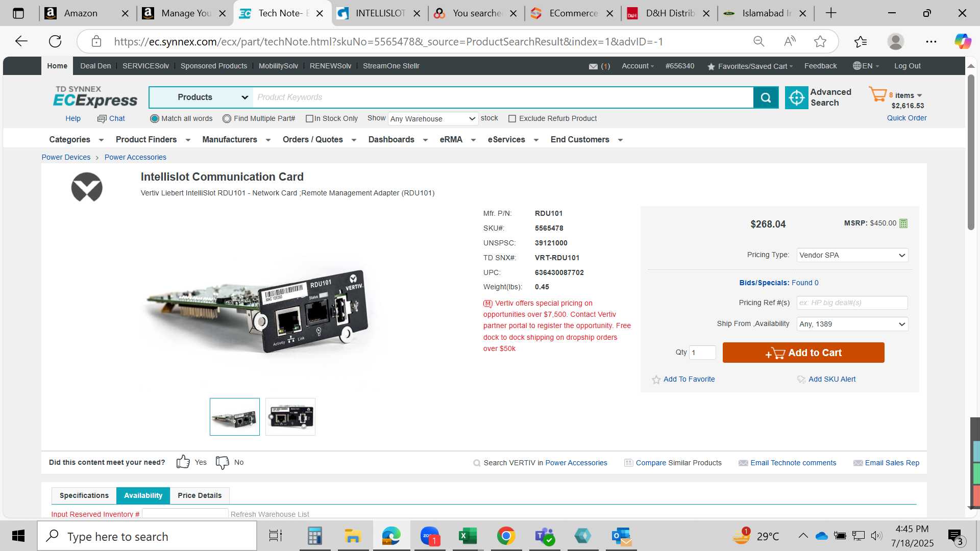The width and height of the screenshot is (980, 551).
Task: Click the favorite-this-page star in address bar
Action: [x=820, y=41]
